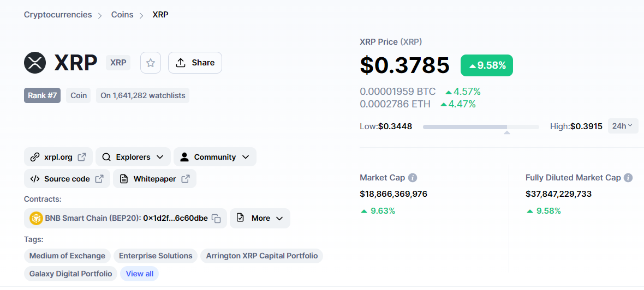The image size is (644, 290).
Task: Click On 1,641,282 watchlists badge
Action: tap(143, 95)
